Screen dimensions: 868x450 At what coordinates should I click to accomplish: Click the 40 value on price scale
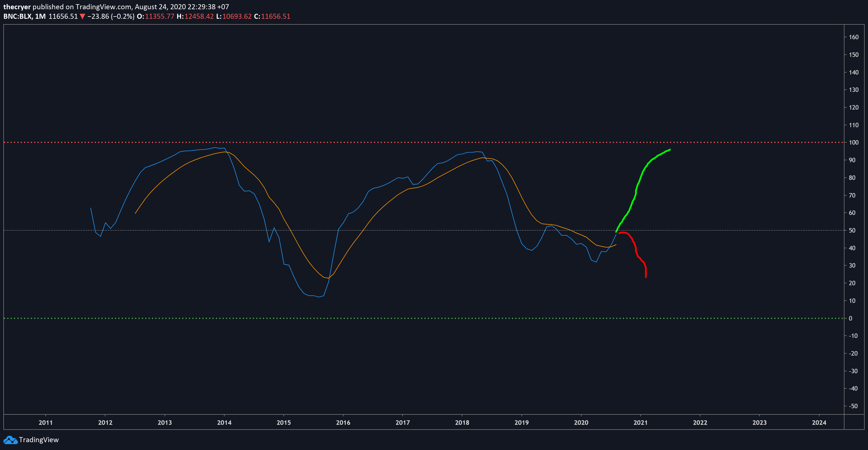(x=852, y=248)
